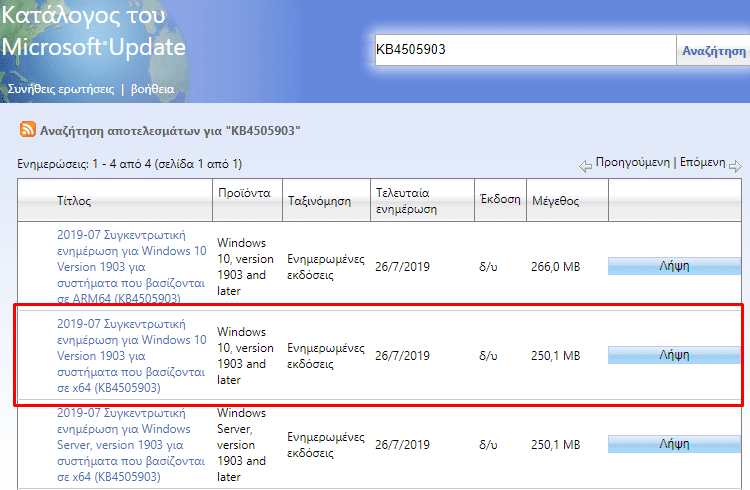This screenshot has width=750, height=490.
Task: Sort by Τίτλος column header
Action: point(74,201)
